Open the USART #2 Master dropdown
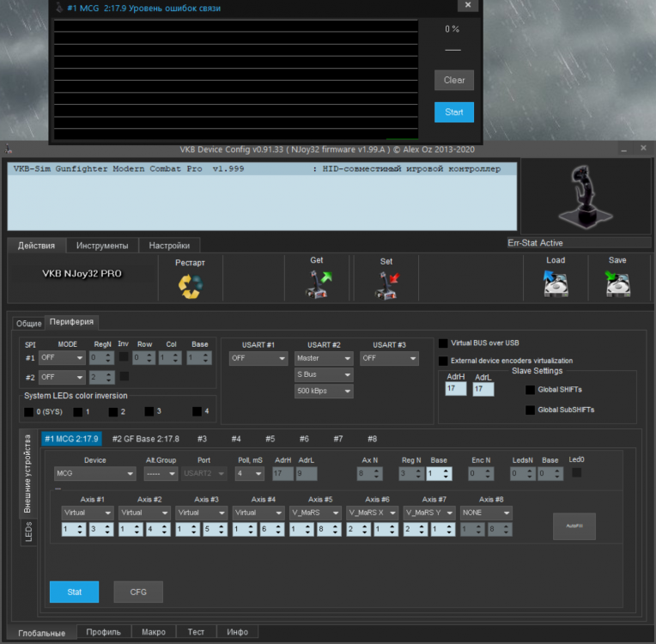656x644 pixels. (x=324, y=358)
